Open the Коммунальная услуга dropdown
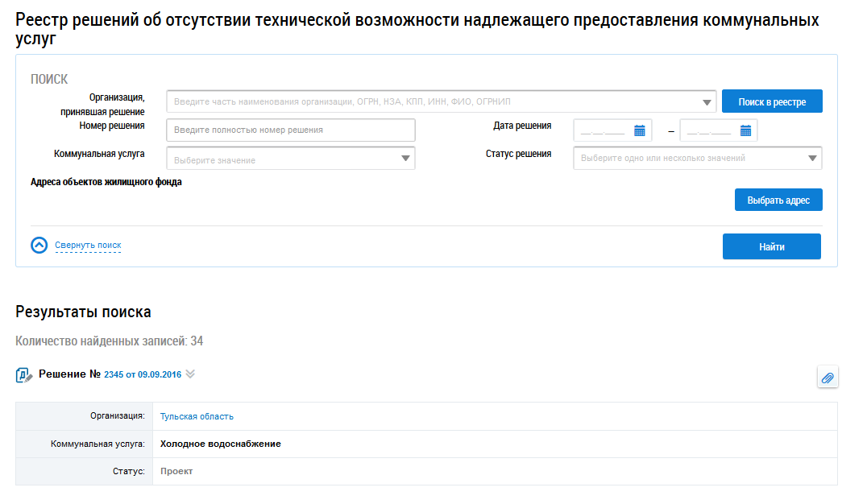867x504 pixels. click(x=405, y=159)
